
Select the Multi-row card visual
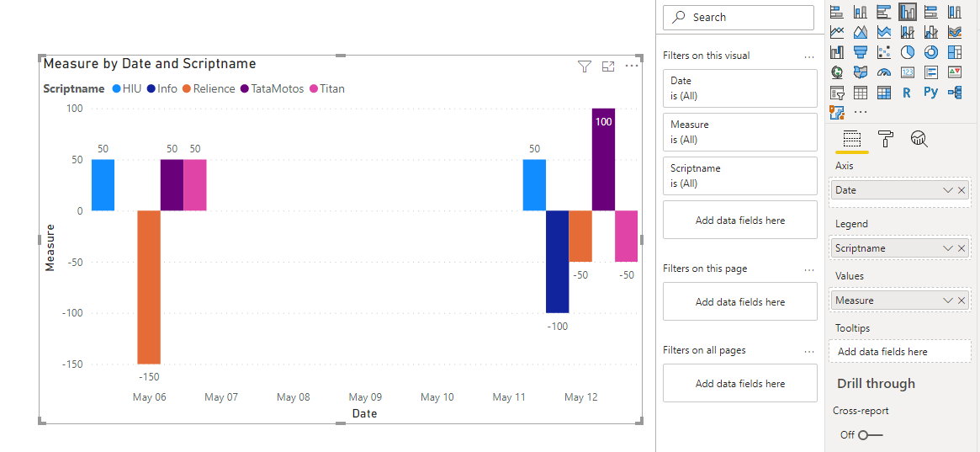(931, 72)
